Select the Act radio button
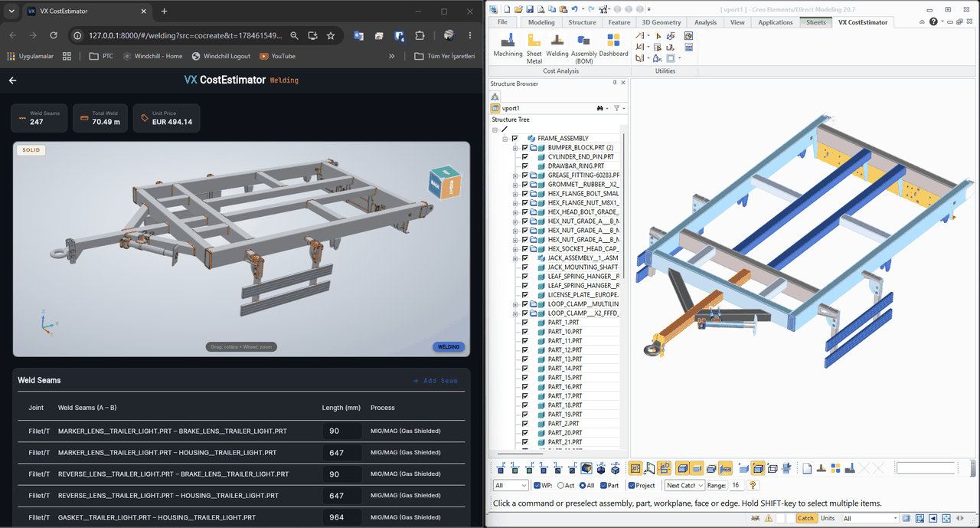 [x=561, y=485]
